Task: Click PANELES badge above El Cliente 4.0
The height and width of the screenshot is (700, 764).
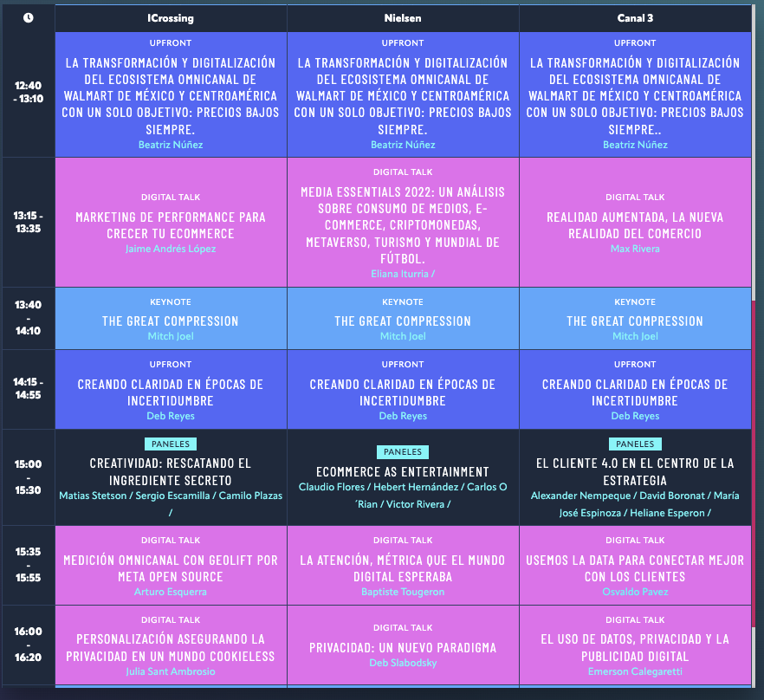Action: coord(635,444)
